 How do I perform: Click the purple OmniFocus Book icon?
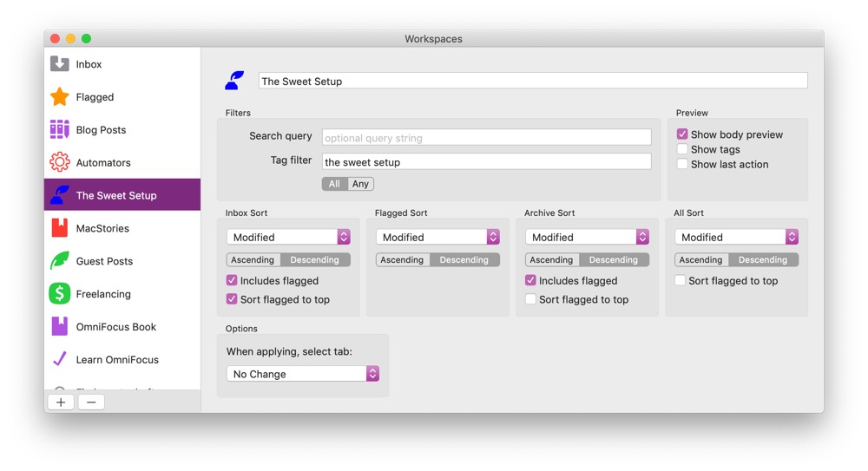pyautogui.click(x=60, y=326)
